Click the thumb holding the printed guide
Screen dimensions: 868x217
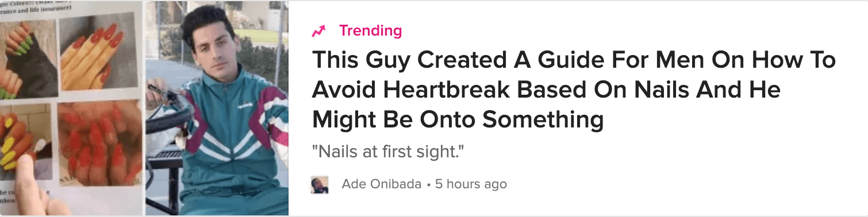click(30, 186)
